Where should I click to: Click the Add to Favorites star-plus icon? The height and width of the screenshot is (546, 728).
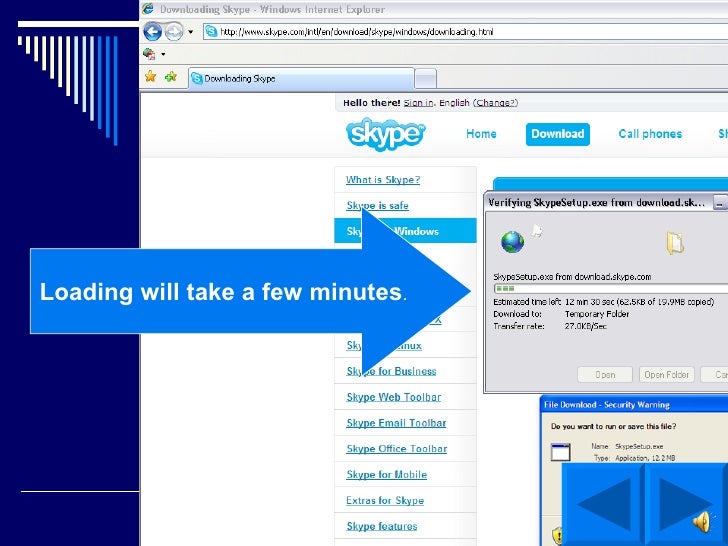click(x=171, y=76)
